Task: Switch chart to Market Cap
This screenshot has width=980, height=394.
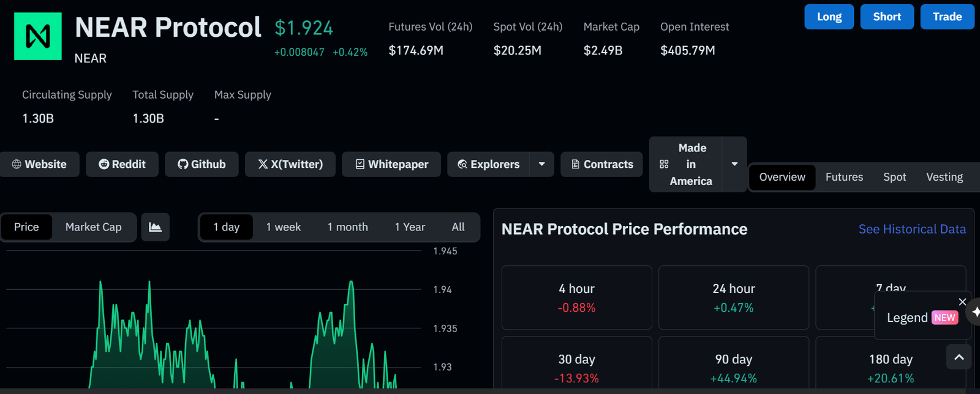Action: click(94, 227)
